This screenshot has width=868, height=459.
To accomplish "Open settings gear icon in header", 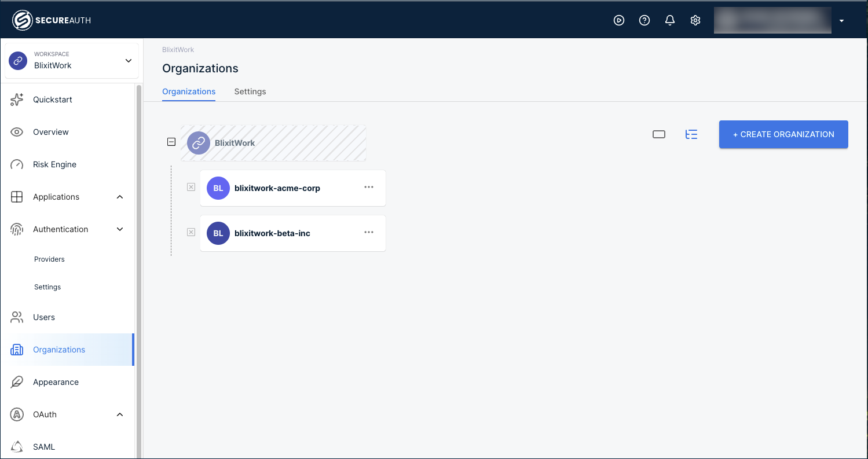I will (x=695, y=20).
